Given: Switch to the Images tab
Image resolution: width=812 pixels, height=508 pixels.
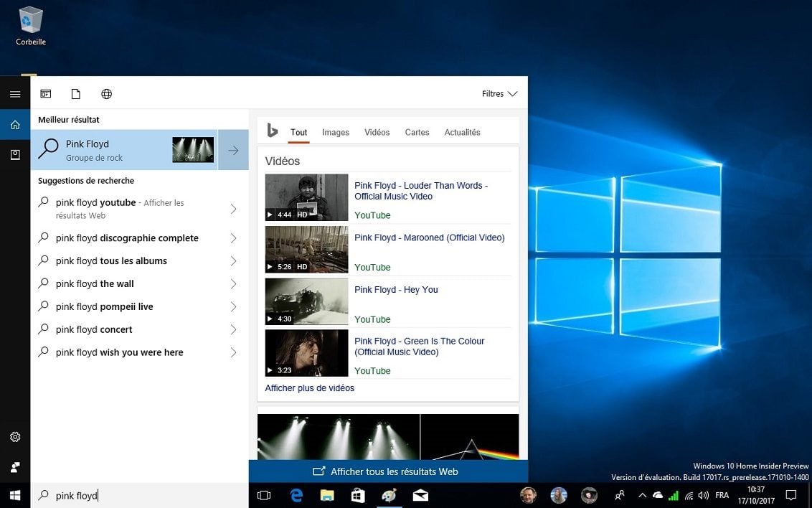Looking at the screenshot, I should (336, 133).
